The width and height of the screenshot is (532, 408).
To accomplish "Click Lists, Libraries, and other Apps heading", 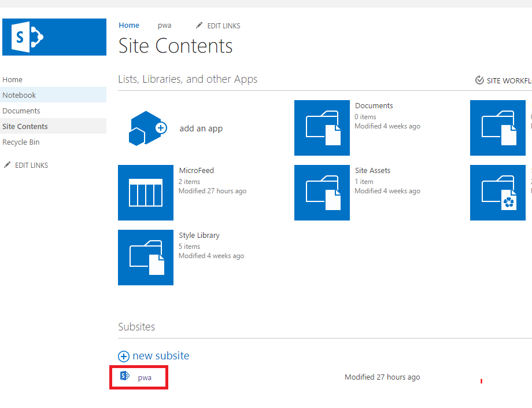I will pyautogui.click(x=187, y=79).
